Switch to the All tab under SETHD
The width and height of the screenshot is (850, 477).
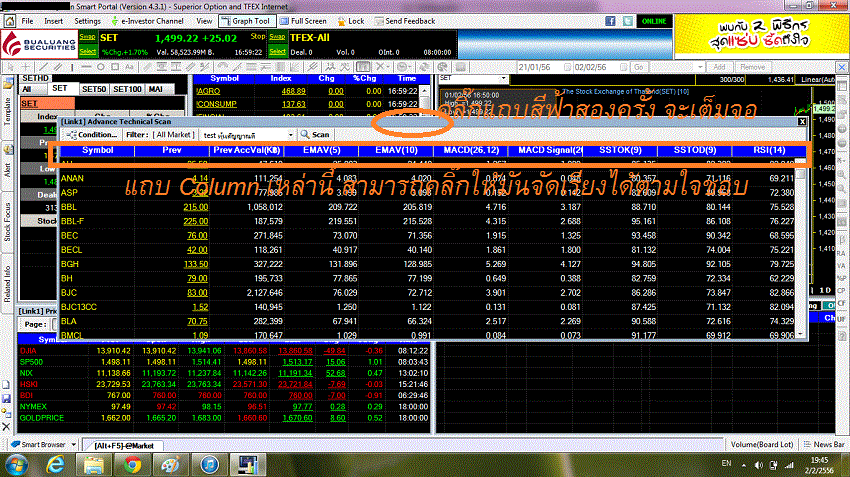(x=27, y=89)
